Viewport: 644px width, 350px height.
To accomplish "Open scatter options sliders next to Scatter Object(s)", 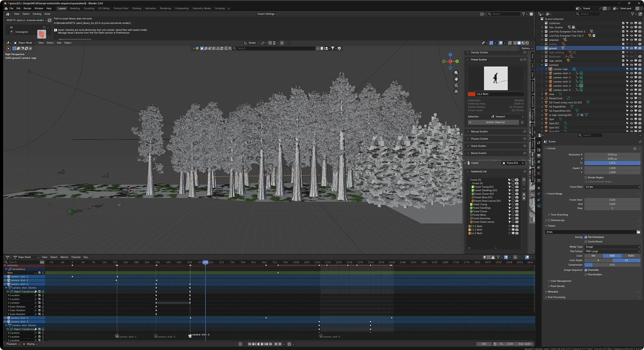I will click(522, 122).
